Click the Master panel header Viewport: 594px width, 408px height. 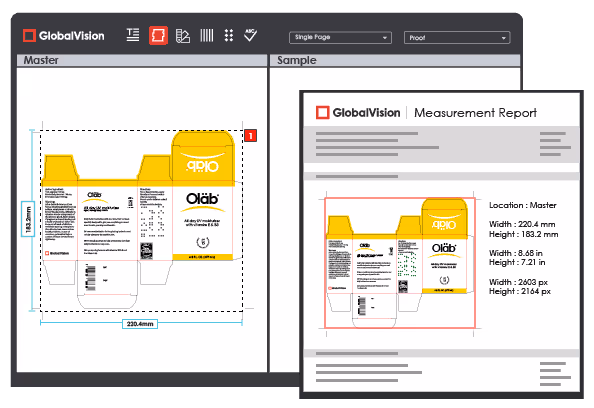tap(142, 61)
